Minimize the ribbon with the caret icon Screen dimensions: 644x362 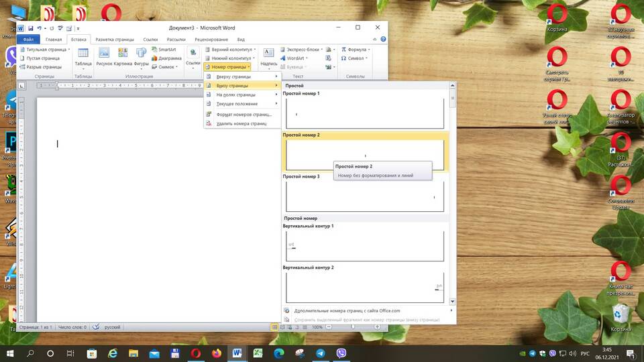[374, 40]
